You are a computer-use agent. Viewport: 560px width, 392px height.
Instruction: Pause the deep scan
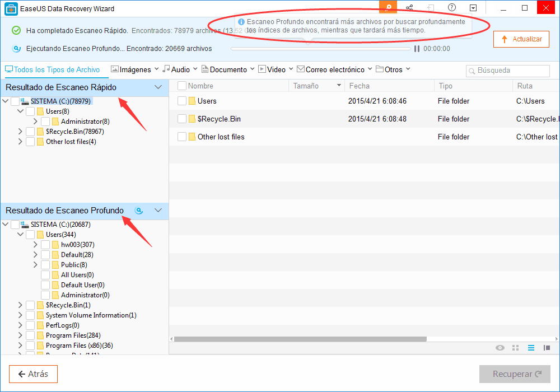pyautogui.click(x=417, y=49)
